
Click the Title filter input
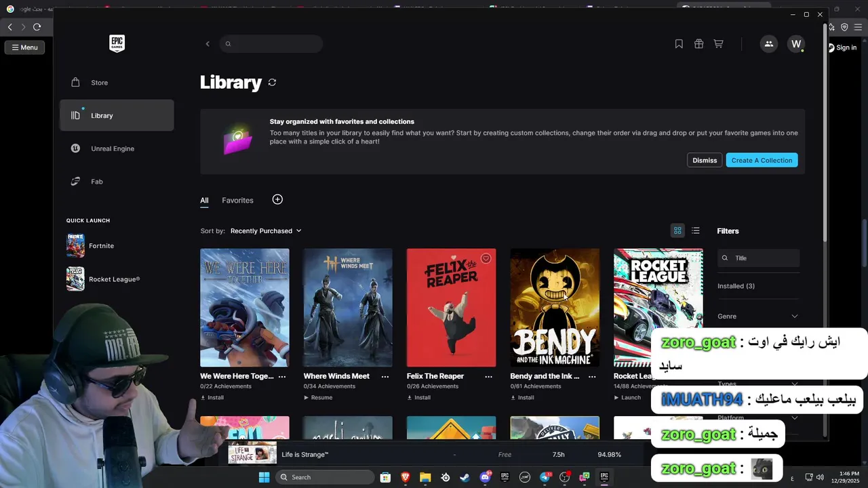click(x=758, y=258)
